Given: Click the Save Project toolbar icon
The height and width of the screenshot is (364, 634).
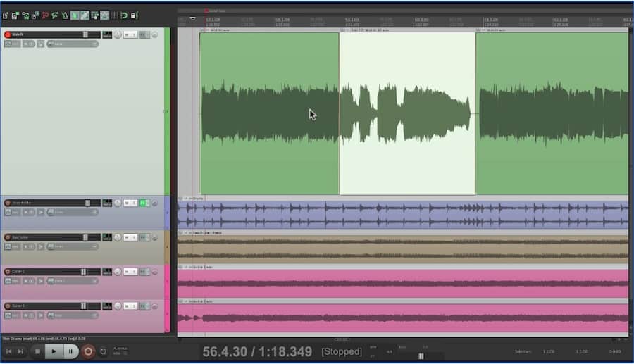Looking at the screenshot, I should pos(25,15).
